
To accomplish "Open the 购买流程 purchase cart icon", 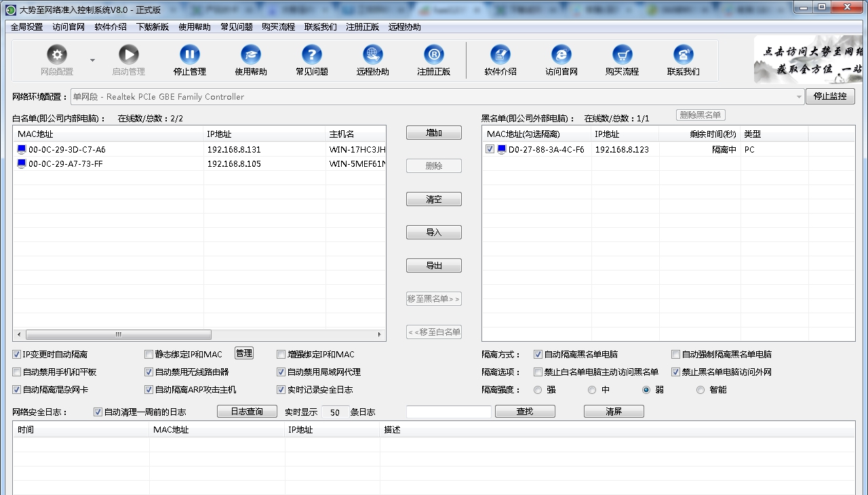I will click(623, 54).
